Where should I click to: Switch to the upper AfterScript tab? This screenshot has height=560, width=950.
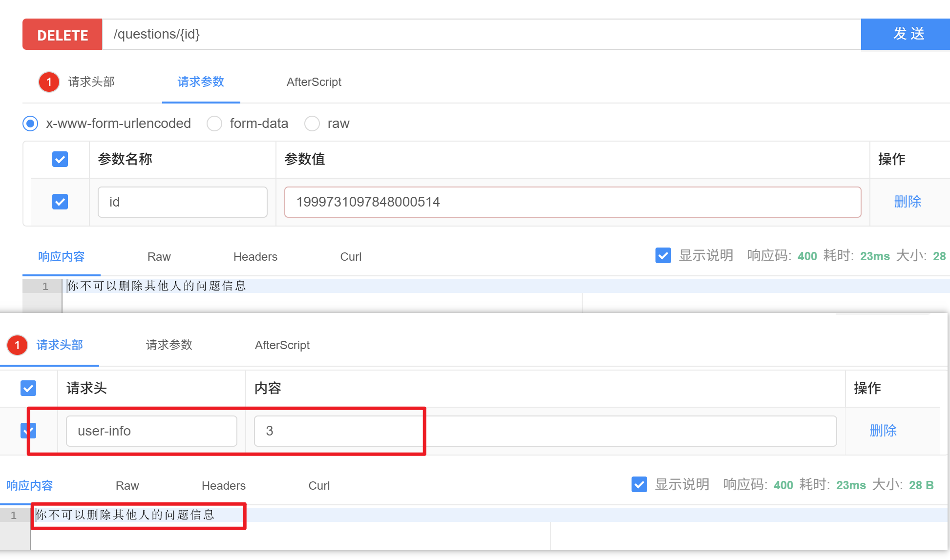pyautogui.click(x=314, y=82)
